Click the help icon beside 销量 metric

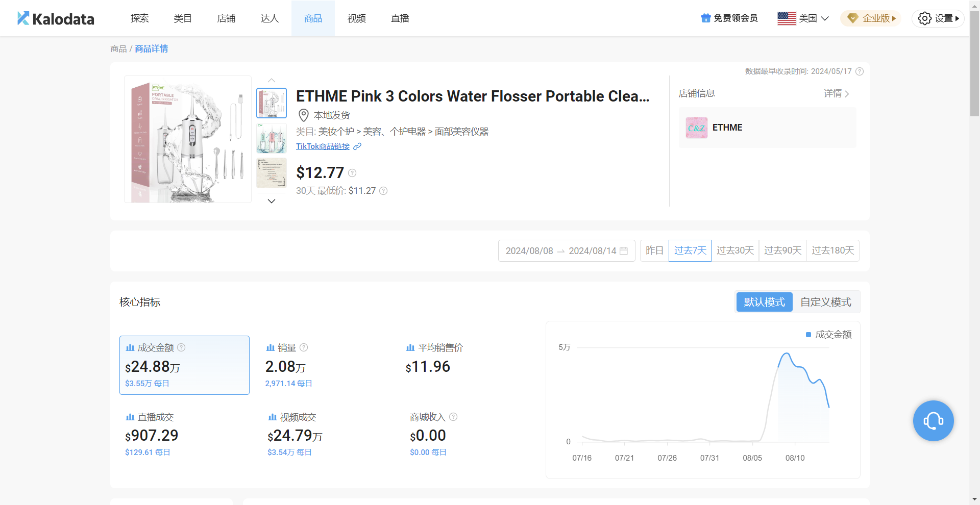pyautogui.click(x=304, y=347)
